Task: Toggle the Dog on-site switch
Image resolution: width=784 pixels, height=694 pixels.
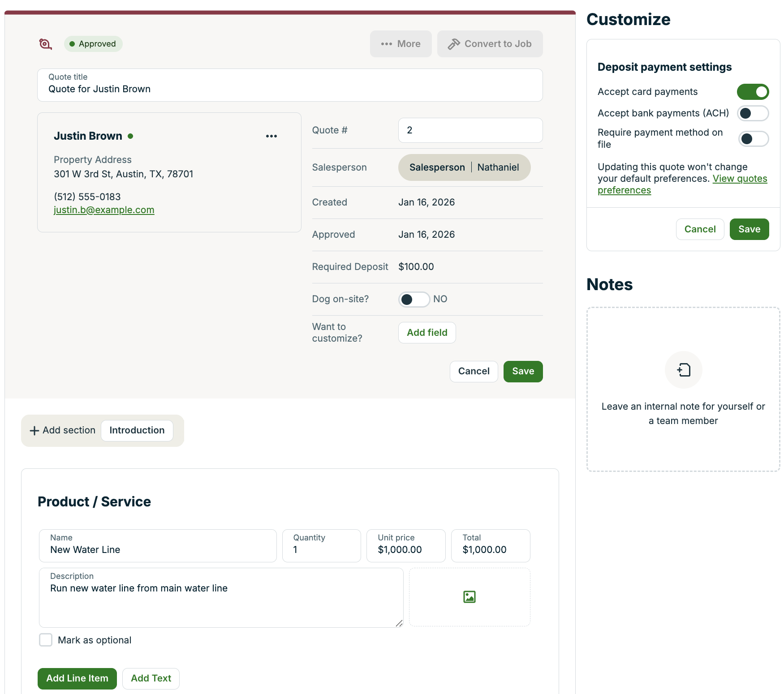Action: coord(414,299)
